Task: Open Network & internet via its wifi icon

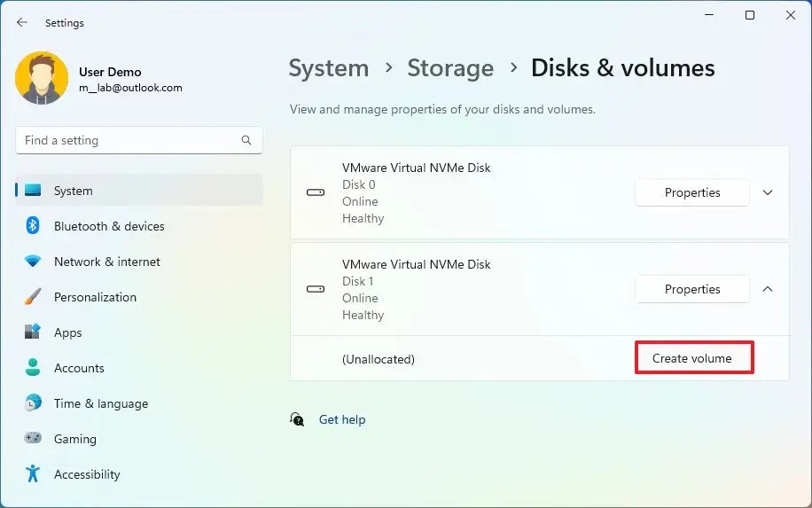Action: tap(33, 262)
